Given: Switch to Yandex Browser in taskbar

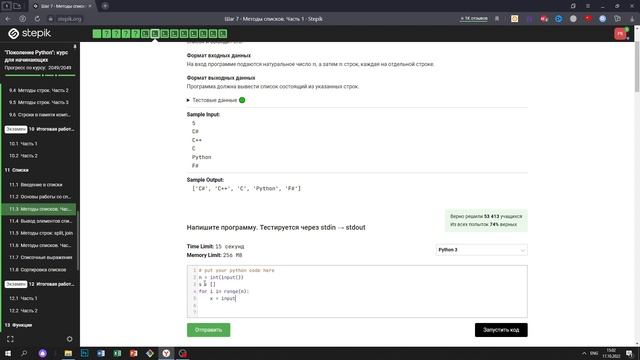Looking at the screenshot, I should pos(166,353).
